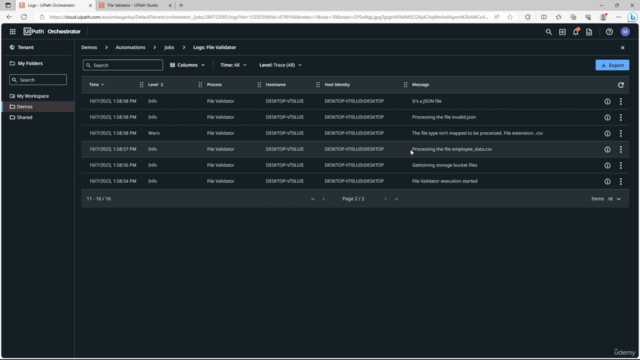This screenshot has height=360, width=640.
Task: Open the Shared folder
Action: point(21,117)
